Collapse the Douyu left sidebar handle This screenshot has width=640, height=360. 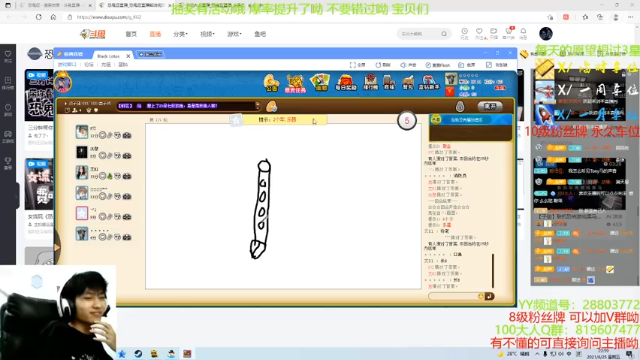pos(17,196)
